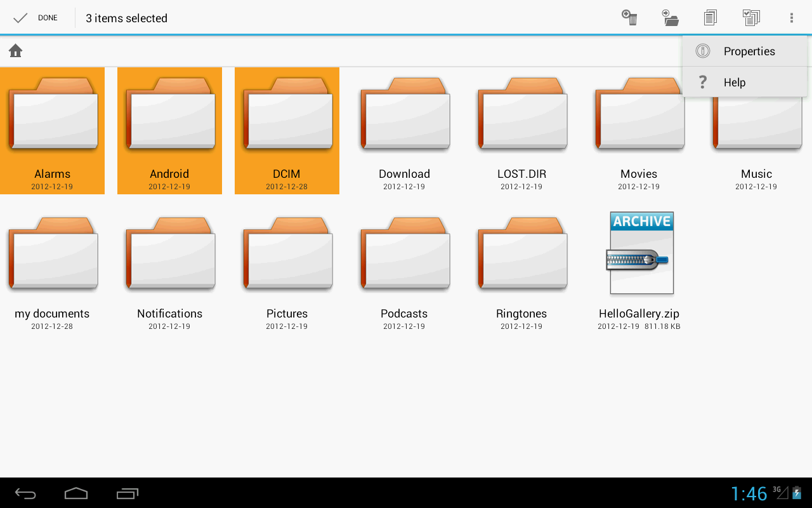
Task: Deselect the Alarms folder
Action: click(52, 131)
